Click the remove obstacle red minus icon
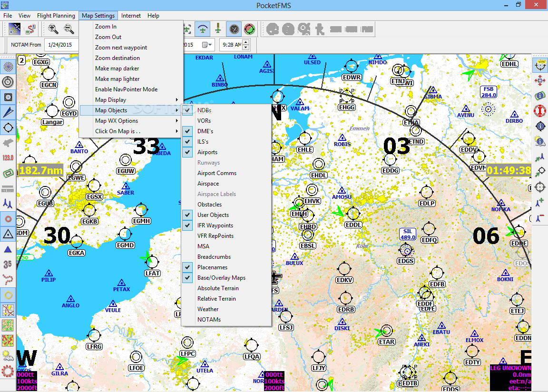The image size is (548, 392). click(x=540, y=218)
